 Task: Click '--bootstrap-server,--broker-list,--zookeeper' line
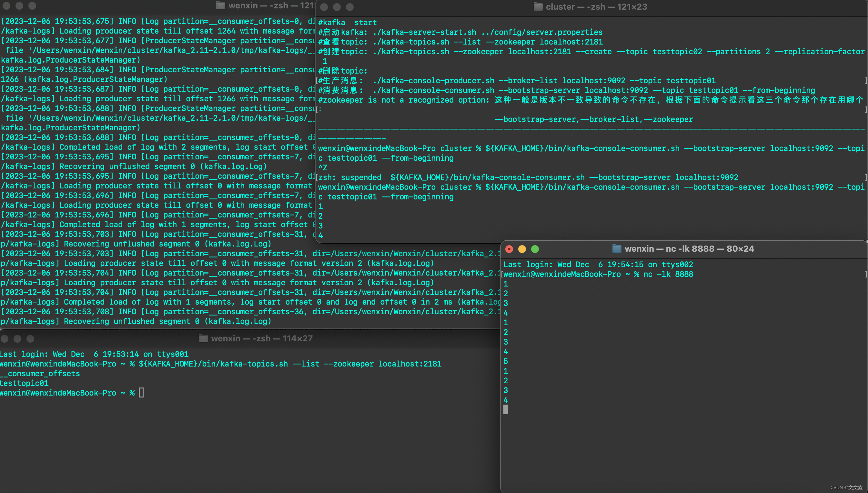(593, 119)
